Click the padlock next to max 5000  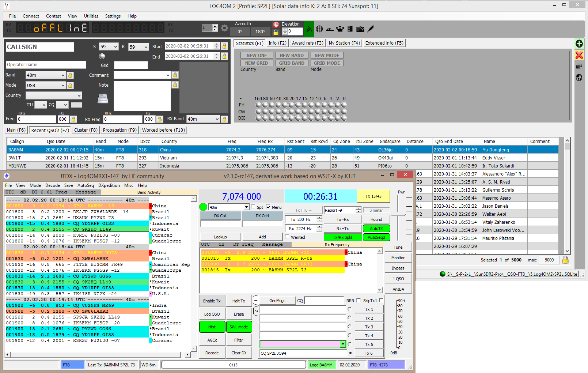coord(565,260)
